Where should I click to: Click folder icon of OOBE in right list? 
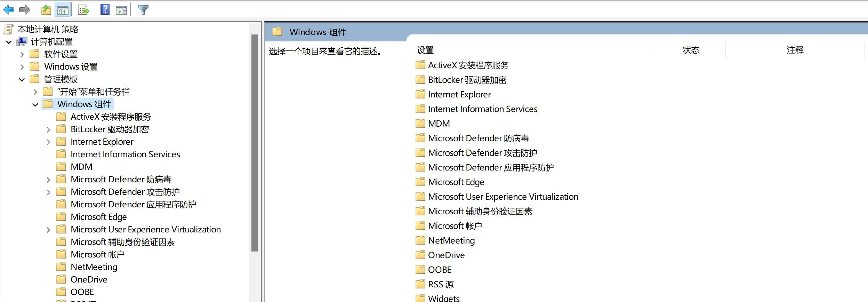[420, 270]
